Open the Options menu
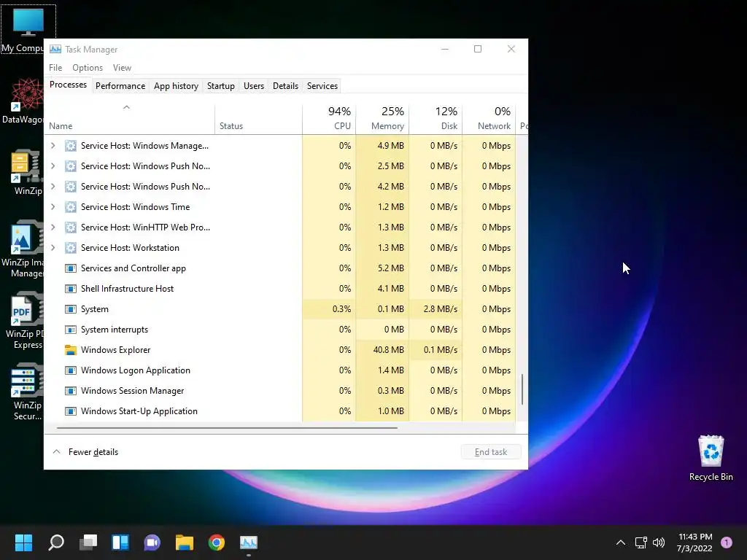747x560 pixels. (x=88, y=68)
